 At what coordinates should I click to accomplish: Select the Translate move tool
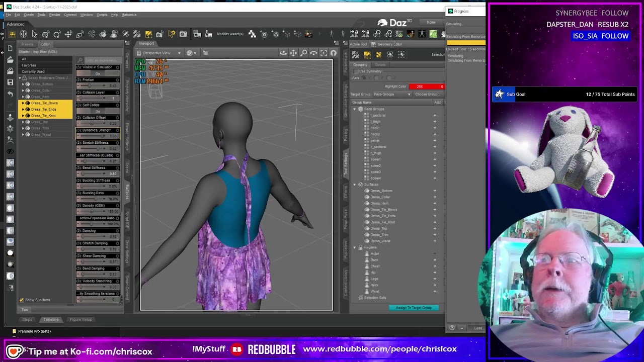tap(68, 34)
